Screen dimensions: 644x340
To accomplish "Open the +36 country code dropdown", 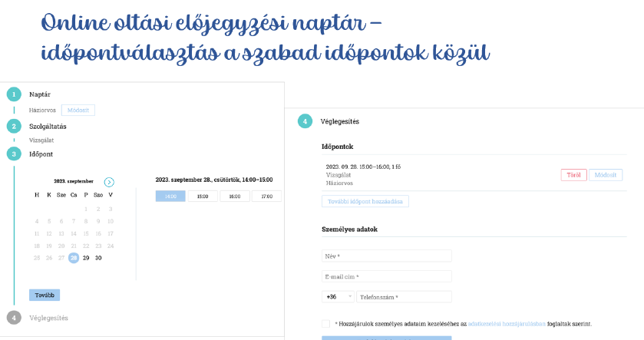I will tap(338, 296).
